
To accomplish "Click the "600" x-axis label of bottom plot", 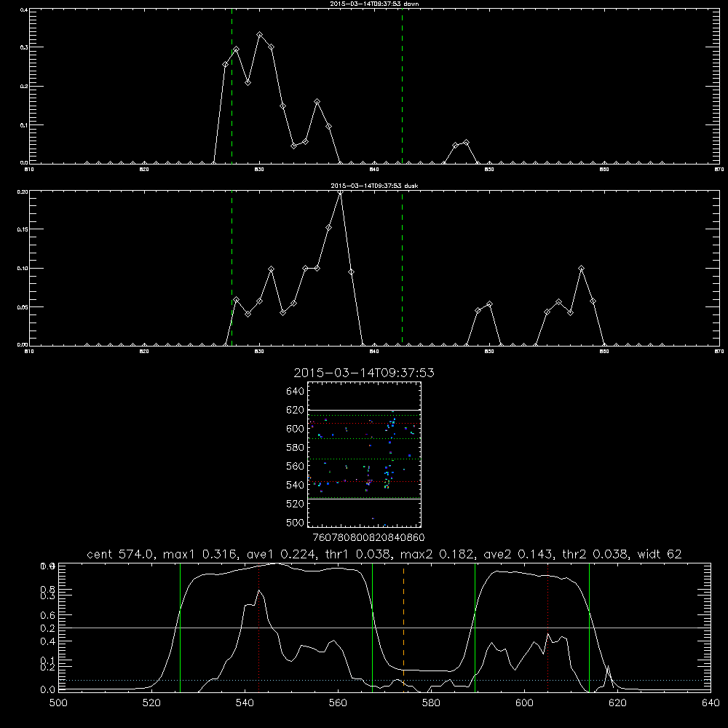I will (524, 703).
